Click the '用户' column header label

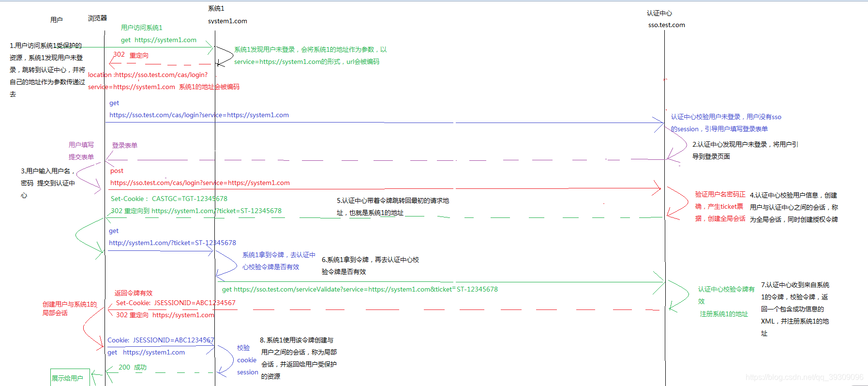pos(56,20)
